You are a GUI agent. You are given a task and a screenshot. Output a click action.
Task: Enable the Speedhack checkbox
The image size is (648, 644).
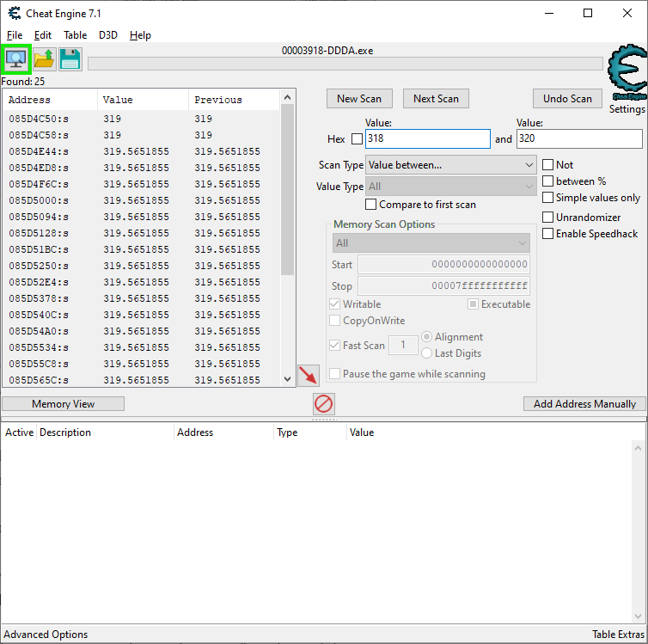pos(548,234)
